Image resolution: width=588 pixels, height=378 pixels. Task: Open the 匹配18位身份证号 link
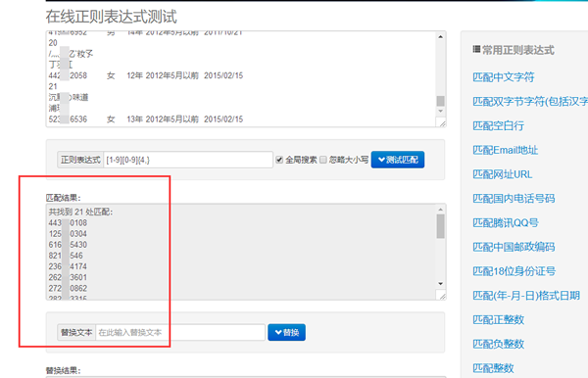click(514, 271)
